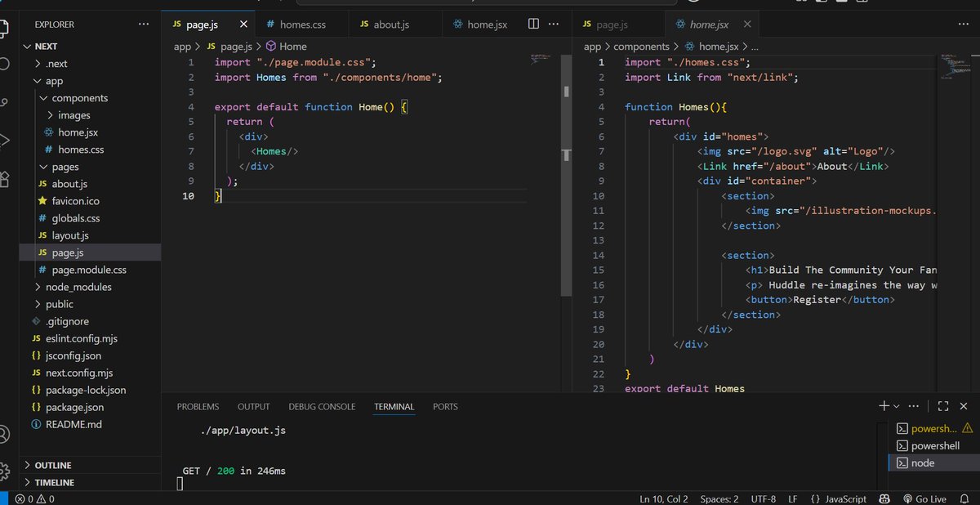Open Explorer more actions ellipsis
This screenshot has width=980, height=505.
[144, 25]
